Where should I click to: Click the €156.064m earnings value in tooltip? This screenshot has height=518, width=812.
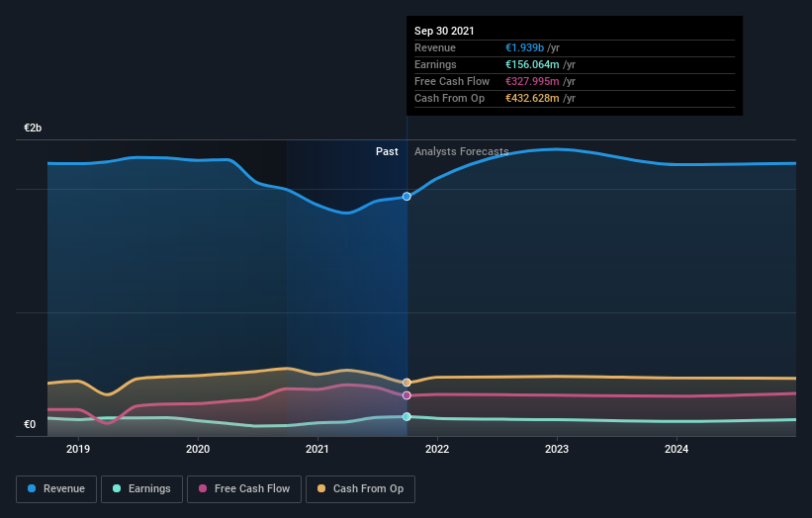[x=532, y=64]
